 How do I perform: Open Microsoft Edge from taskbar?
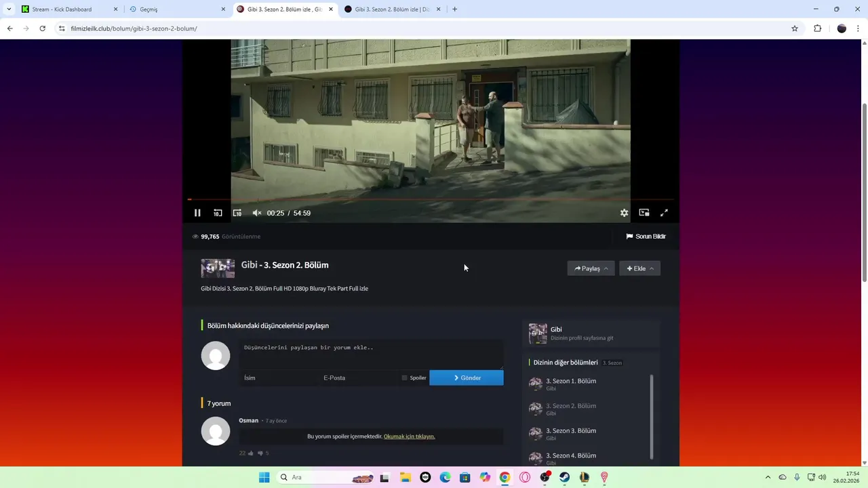click(x=445, y=477)
